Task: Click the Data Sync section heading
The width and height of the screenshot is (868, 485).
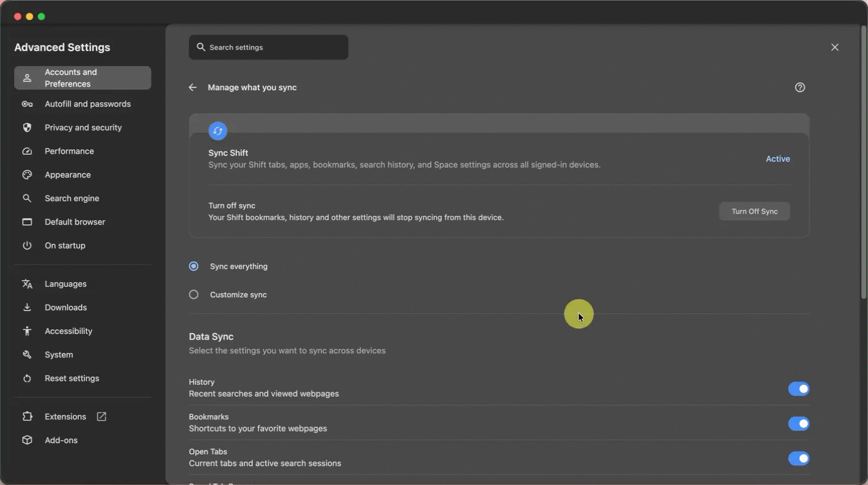Action: [211, 336]
